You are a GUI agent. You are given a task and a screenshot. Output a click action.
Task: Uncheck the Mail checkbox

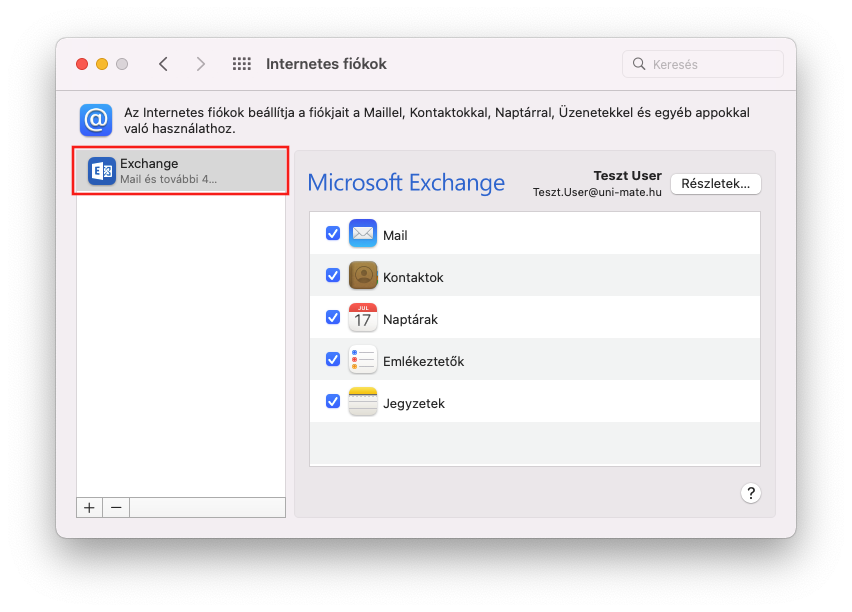click(x=333, y=234)
